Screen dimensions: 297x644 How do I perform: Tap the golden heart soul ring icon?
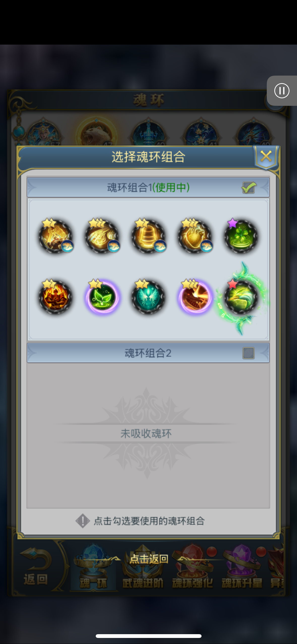(x=195, y=236)
